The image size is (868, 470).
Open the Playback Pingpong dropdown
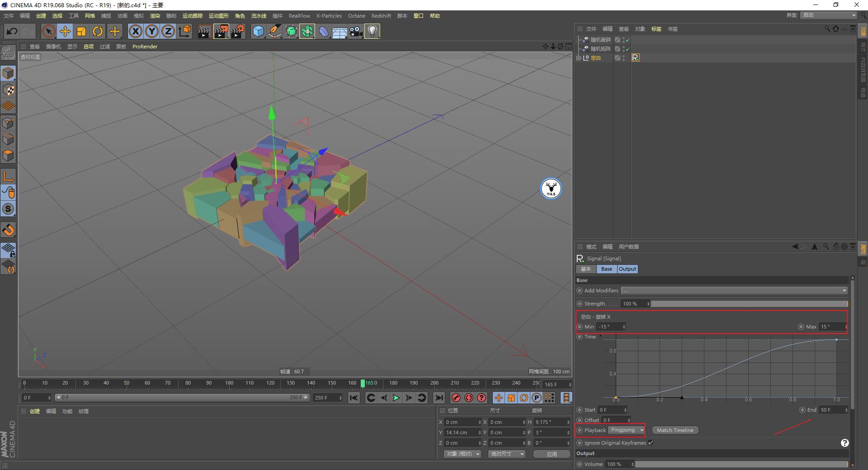point(626,430)
